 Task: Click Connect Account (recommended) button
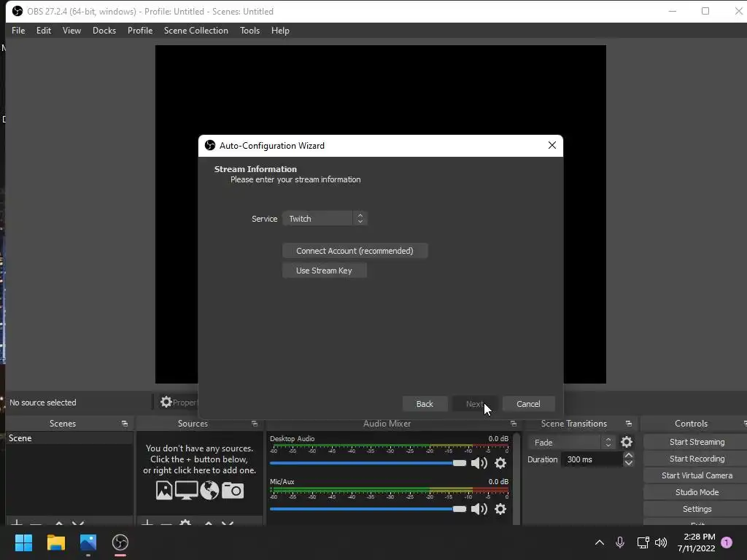(x=355, y=251)
